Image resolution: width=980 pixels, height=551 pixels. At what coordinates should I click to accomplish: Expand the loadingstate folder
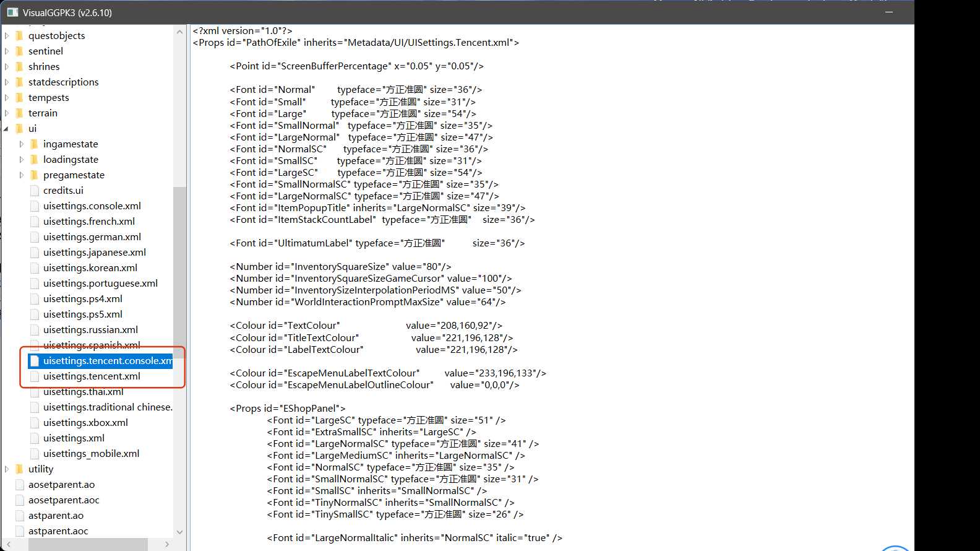pyautogui.click(x=22, y=160)
